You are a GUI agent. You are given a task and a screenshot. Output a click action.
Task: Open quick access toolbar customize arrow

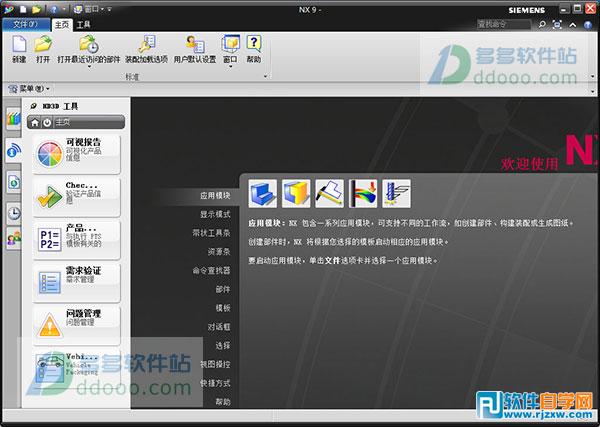[x=109, y=9]
